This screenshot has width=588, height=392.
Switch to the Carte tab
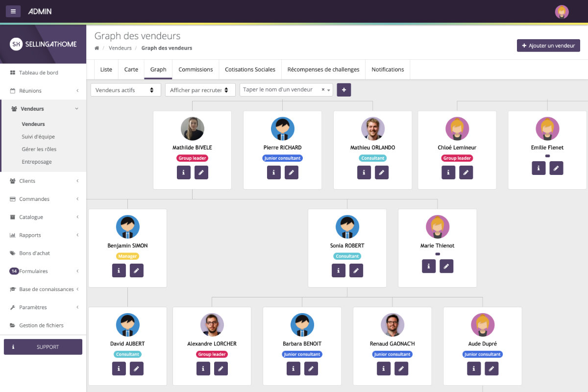coord(131,70)
